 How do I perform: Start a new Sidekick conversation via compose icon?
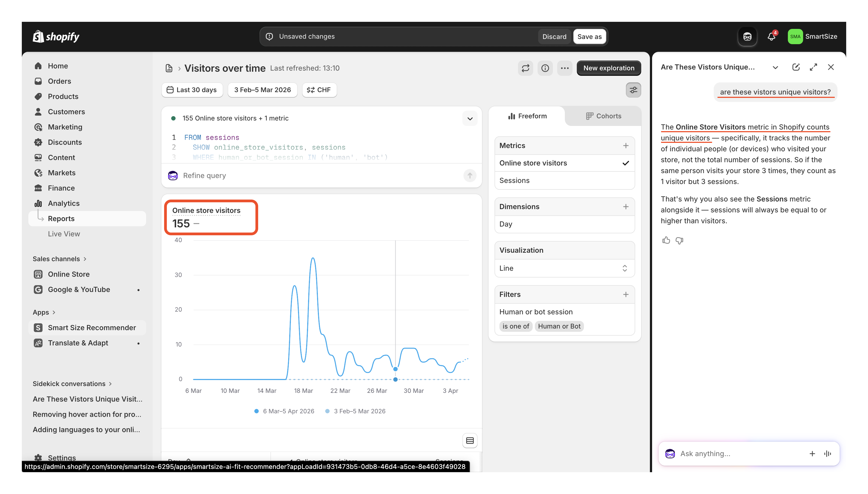click(x=796, y=67)
